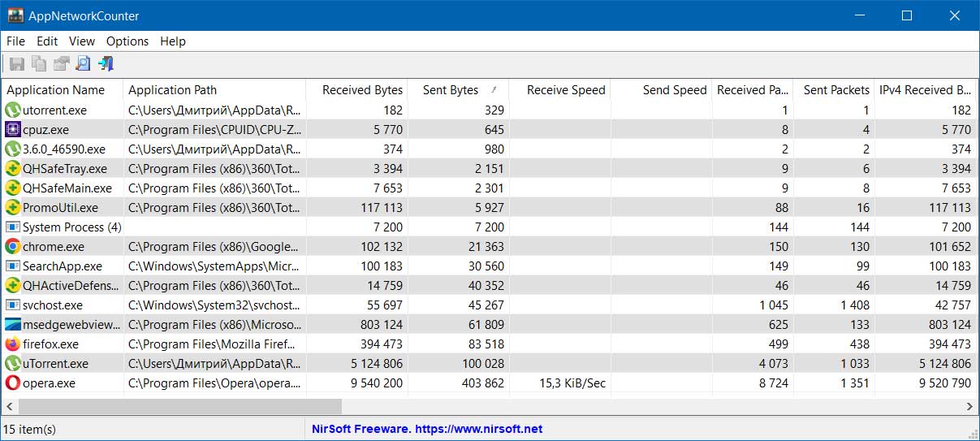Sort by IPv4 Received Bytes column header
Screen dimensions: 980x441
[x=925, y=90]
